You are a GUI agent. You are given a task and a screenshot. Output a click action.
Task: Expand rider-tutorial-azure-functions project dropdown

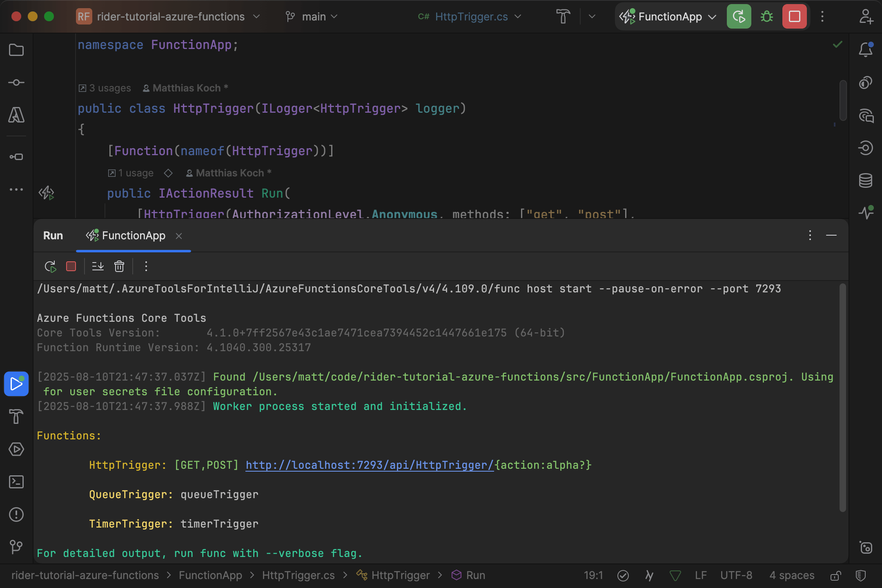(x=171, y=17)
